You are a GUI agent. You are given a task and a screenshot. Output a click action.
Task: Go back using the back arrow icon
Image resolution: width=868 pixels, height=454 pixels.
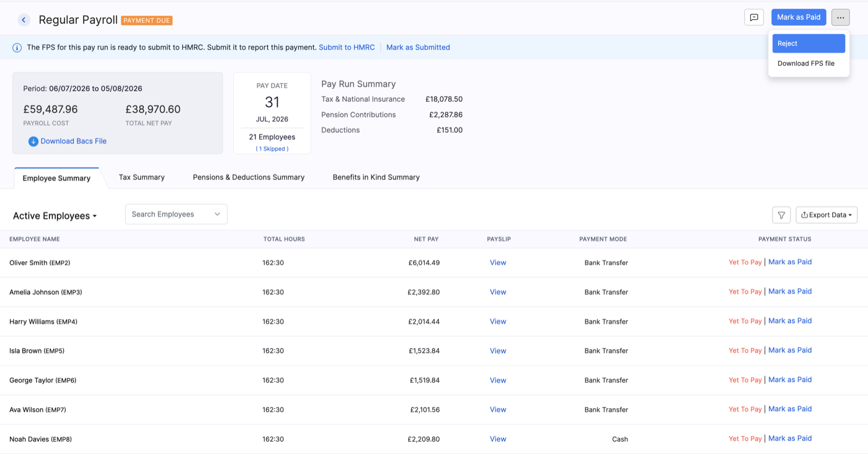24,20
